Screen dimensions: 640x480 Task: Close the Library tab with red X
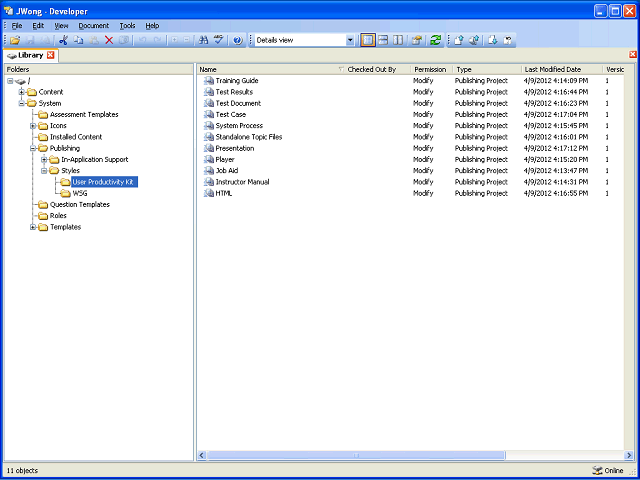point(51,55)
